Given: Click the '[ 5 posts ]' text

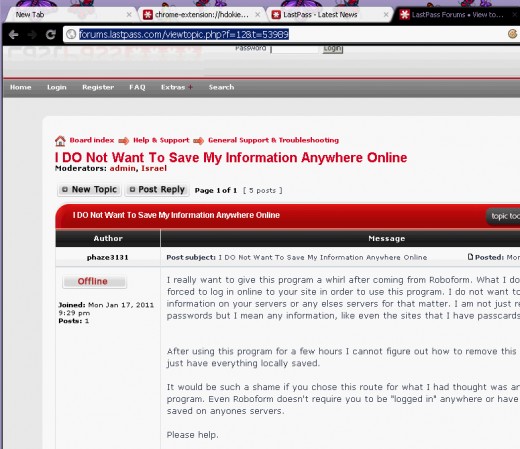Looking at the screenshot, I should pos(263,190).
